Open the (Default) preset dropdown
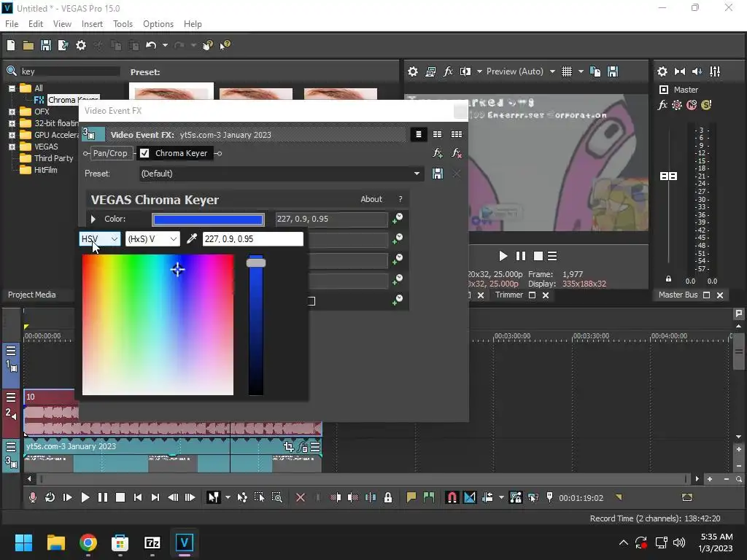The height and width of the screenshot is (560, 747). (281, 174)
